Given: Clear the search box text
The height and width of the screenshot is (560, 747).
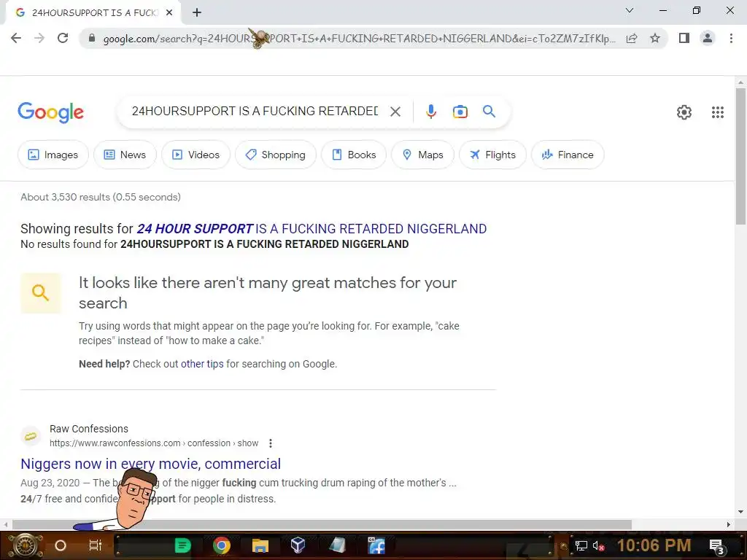Looking at the screenshot, I should coord(395,112).
